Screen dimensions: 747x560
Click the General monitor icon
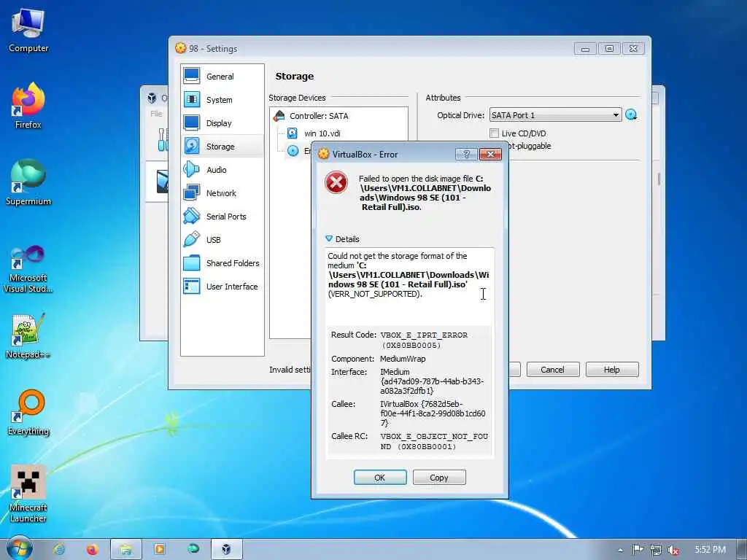(192, 76)
